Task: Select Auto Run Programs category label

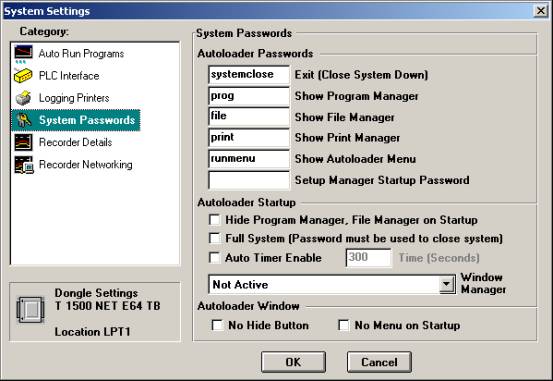Action: pyautogui.click(x=81, y=54)
